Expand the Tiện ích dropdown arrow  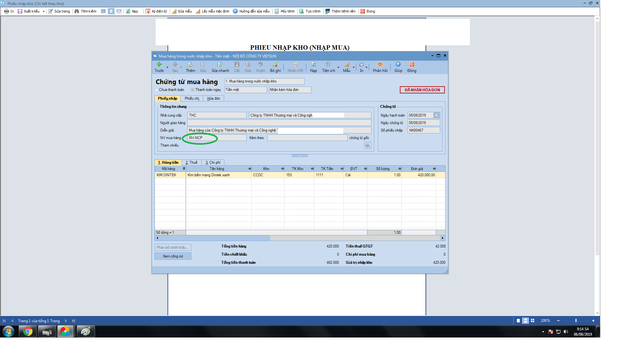coord(338,67)
